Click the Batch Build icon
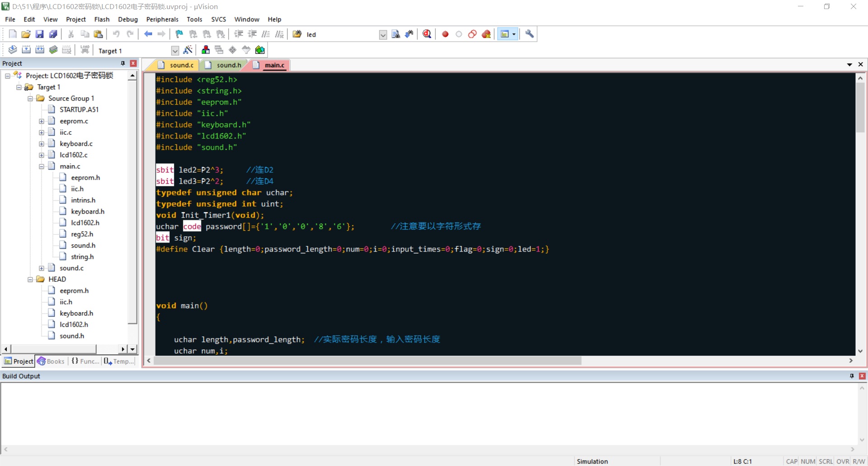Screen dimensions: 868x466 pos(53,50)
